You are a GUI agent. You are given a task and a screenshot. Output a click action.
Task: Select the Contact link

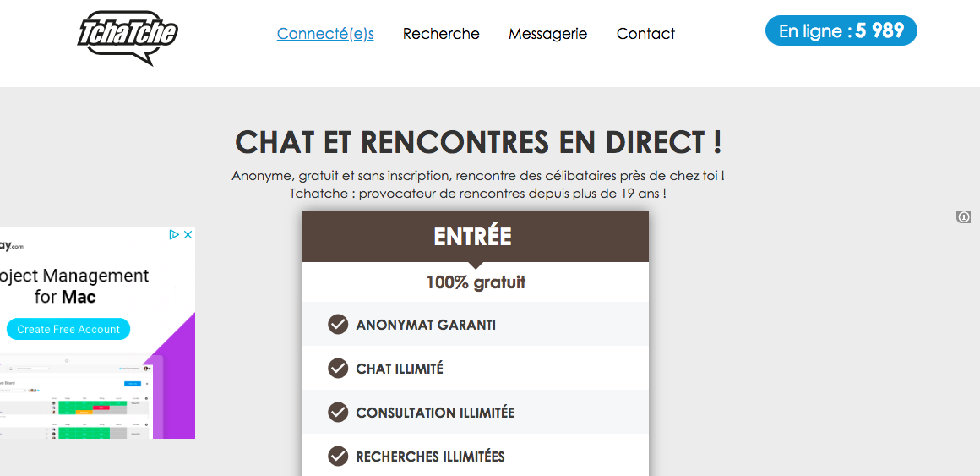[x=645, y=34]
